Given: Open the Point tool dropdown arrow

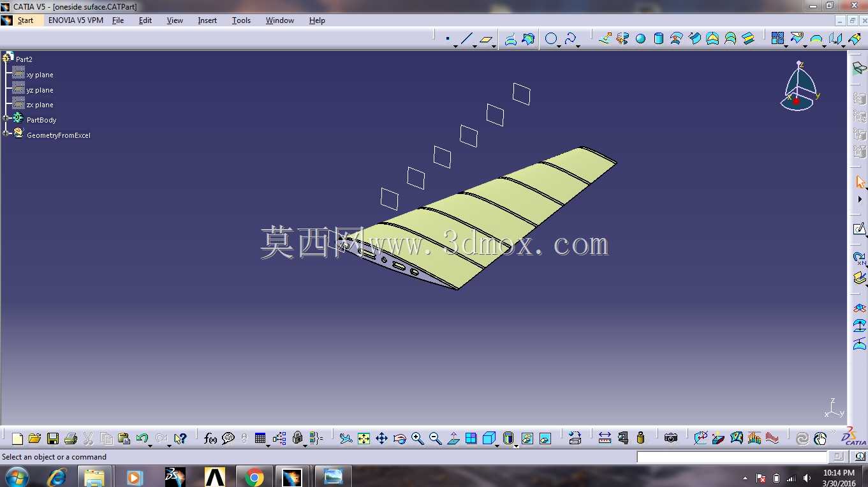Looking at the screenshot, I should pos(455,46).
